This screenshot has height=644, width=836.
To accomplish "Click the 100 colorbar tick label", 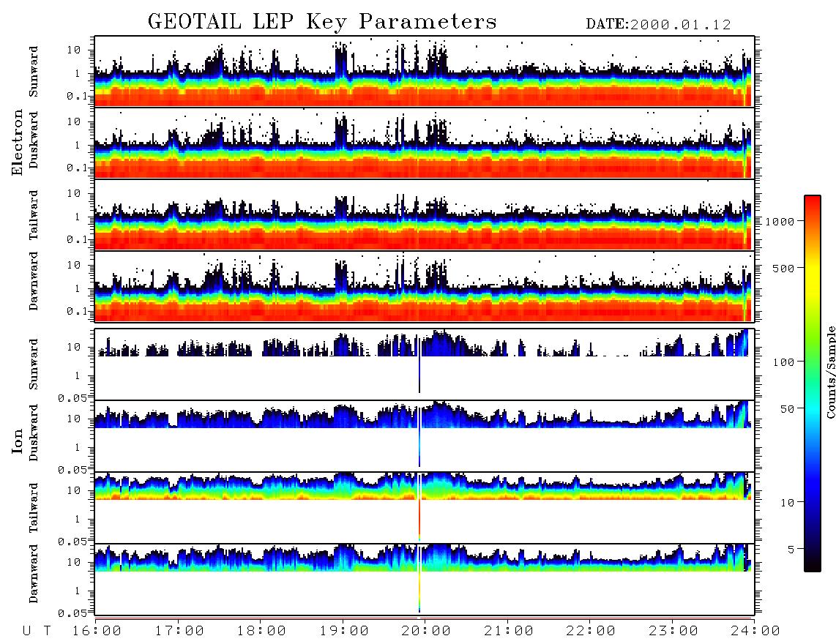I will click(783, 362).
